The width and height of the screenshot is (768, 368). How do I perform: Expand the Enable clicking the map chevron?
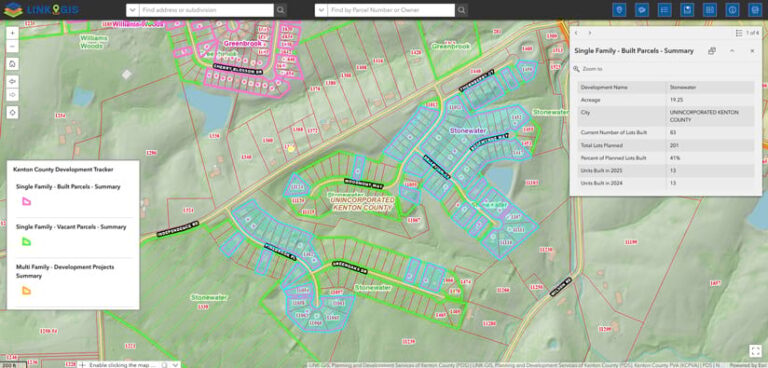point(175,365)
